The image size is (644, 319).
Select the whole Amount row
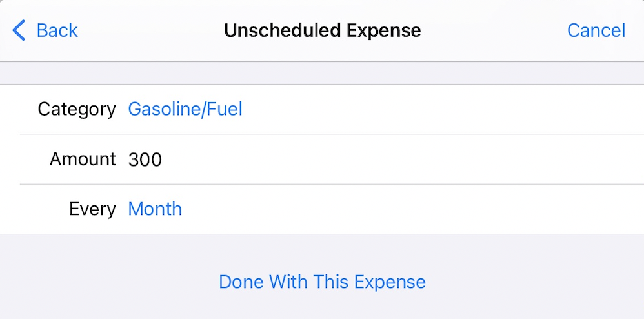[387, 159]
